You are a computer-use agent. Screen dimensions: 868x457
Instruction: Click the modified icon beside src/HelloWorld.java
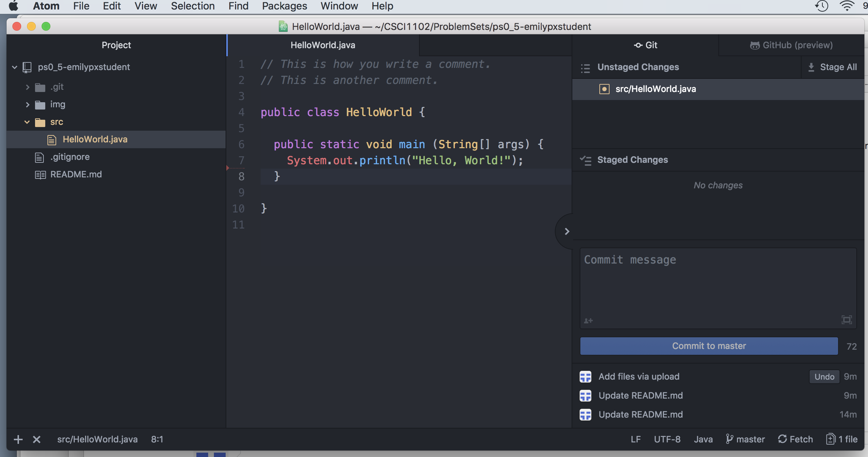point(604,89)
